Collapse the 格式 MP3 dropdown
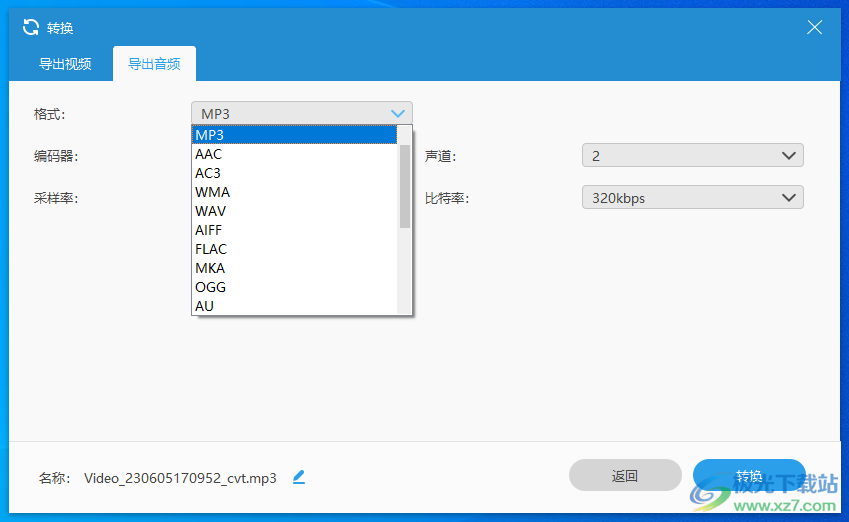Image resolution: width=849 pixels, height=522 pixels. (x=302, y=113)
